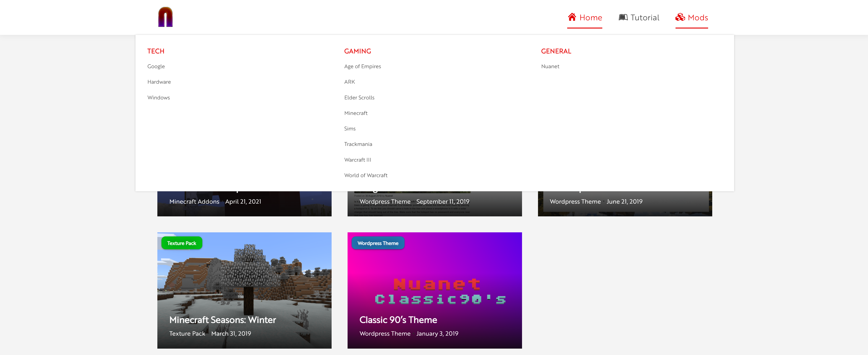868x355 pixels.
Task: Click Texture Pack label beside March 31, 2019
Action: point(187,334)
